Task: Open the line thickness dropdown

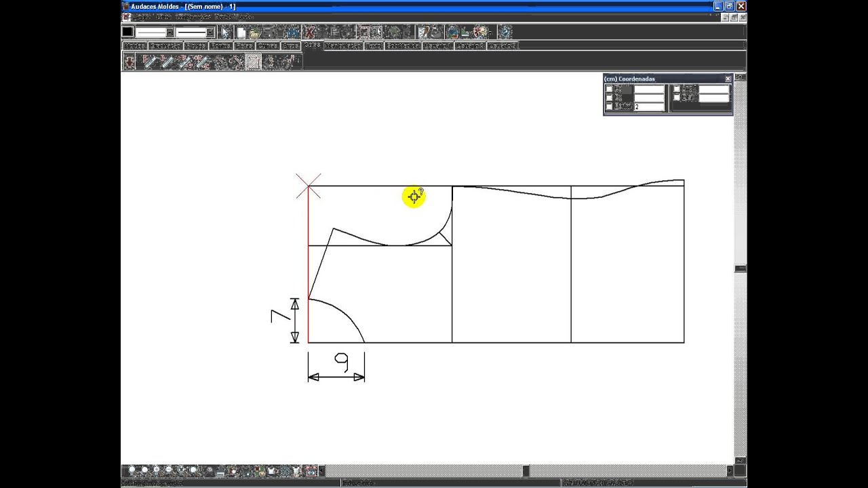Action: [210, 32]
